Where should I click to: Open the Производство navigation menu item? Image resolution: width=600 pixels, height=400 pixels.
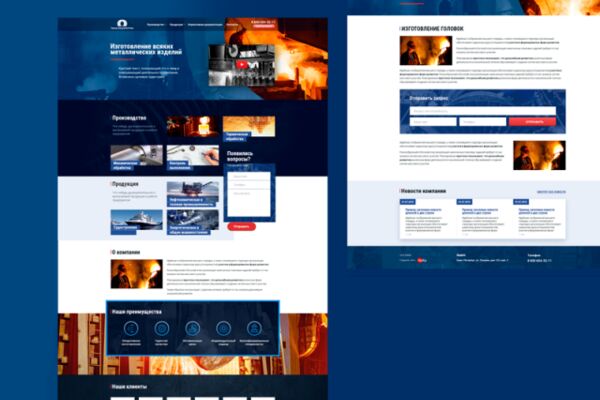tap(155, 24)
